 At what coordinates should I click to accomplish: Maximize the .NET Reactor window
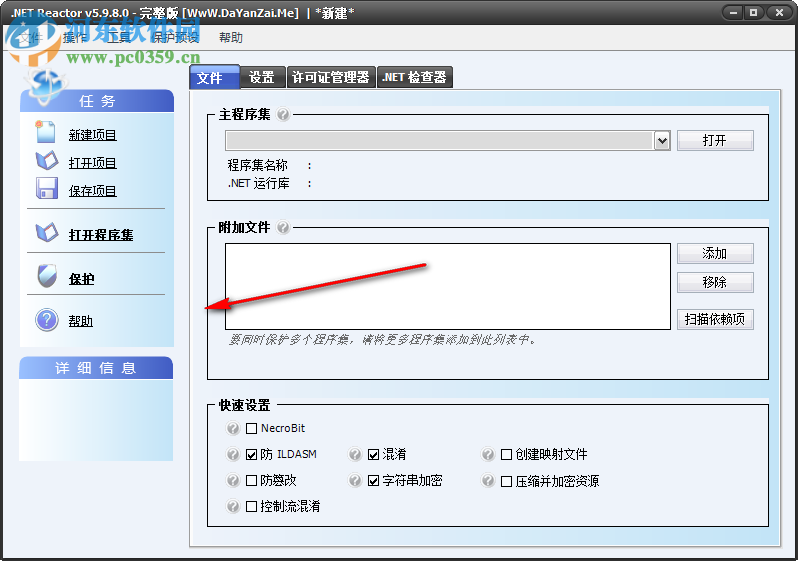point(754,13)
